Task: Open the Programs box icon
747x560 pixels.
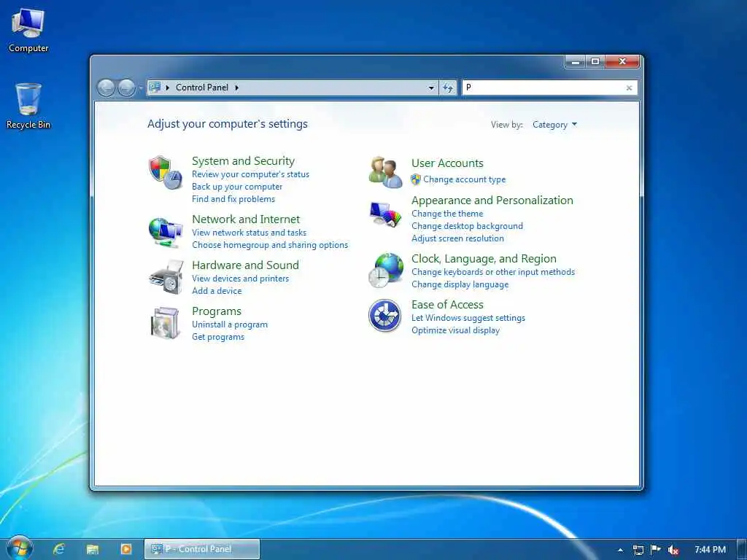Action: point(165,323)
